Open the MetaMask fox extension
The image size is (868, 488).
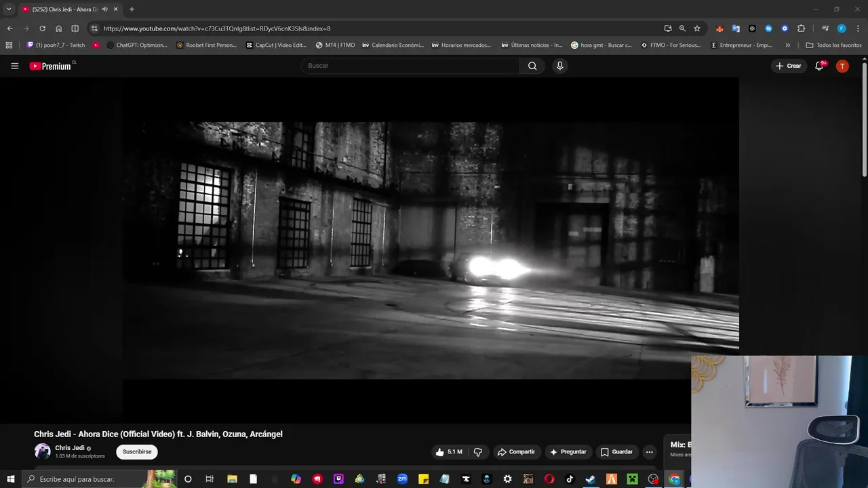pos(719,28)
